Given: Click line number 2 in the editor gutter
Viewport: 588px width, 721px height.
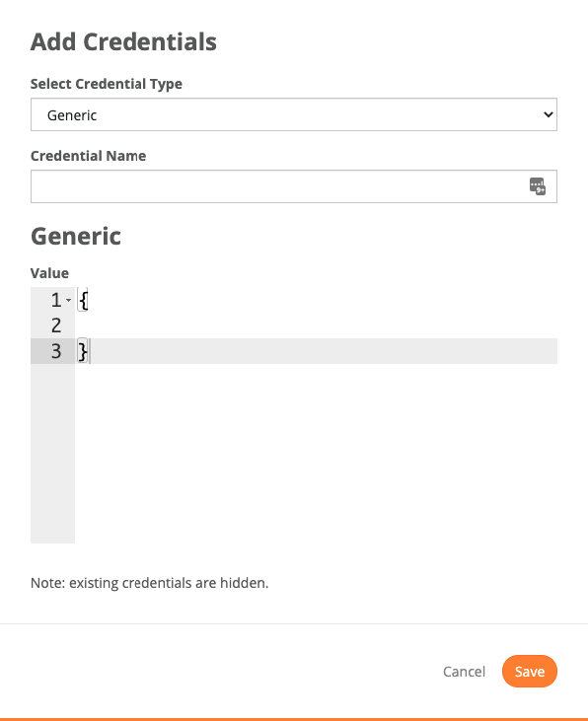Looking at the screenshot, I should (x=56, y=325).
